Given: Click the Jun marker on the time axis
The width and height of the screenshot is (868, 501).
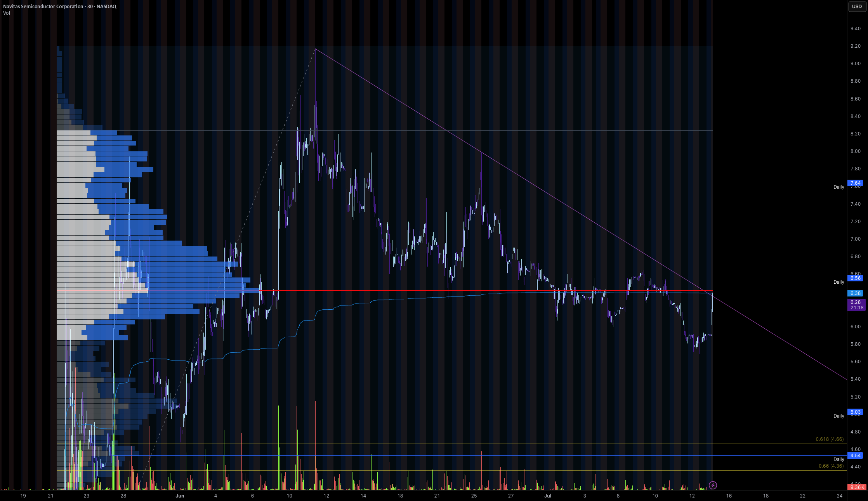Looking at the screenshot, I should click(x=180, y=496).
